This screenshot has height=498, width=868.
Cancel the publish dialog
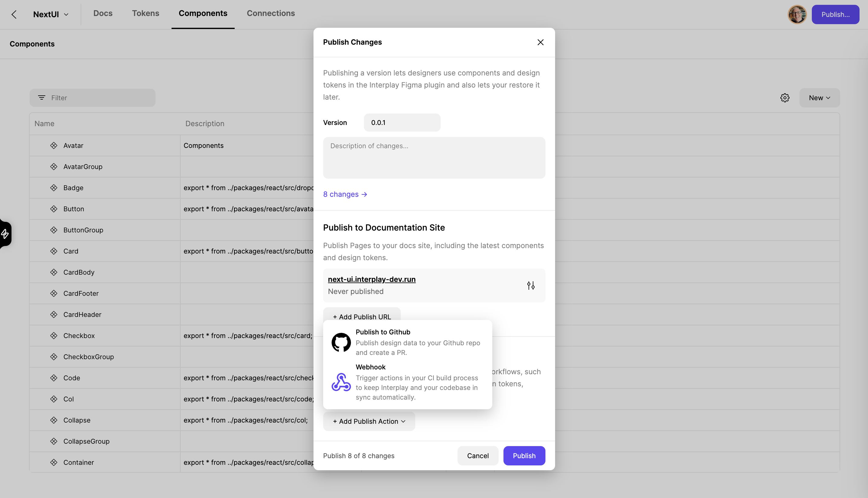coord(478,455)
